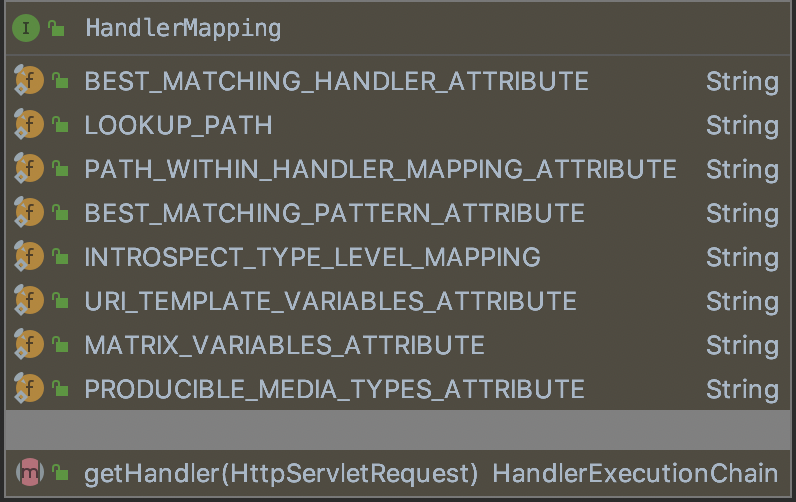This screenshot has width=796, height=502.
Task: Click the field icon beside PRODUCIBLE_MEDIA_TYPES_ATTRIBUTE
Action: pos(28,390)
